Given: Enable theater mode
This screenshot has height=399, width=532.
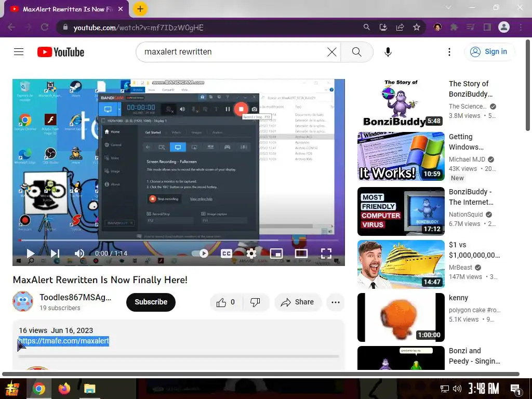Looking at the screenshot, I should tap(301, 253).
